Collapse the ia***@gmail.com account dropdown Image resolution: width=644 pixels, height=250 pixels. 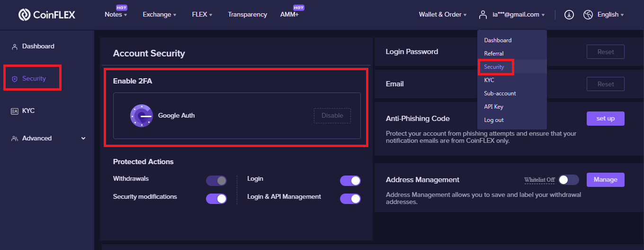click(x=519, y=15)
